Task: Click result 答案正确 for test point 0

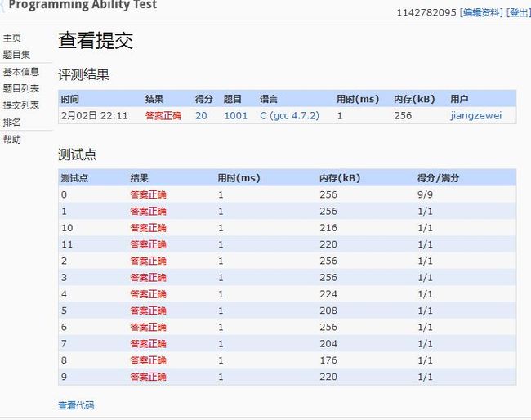Action: tap(149, 194)
